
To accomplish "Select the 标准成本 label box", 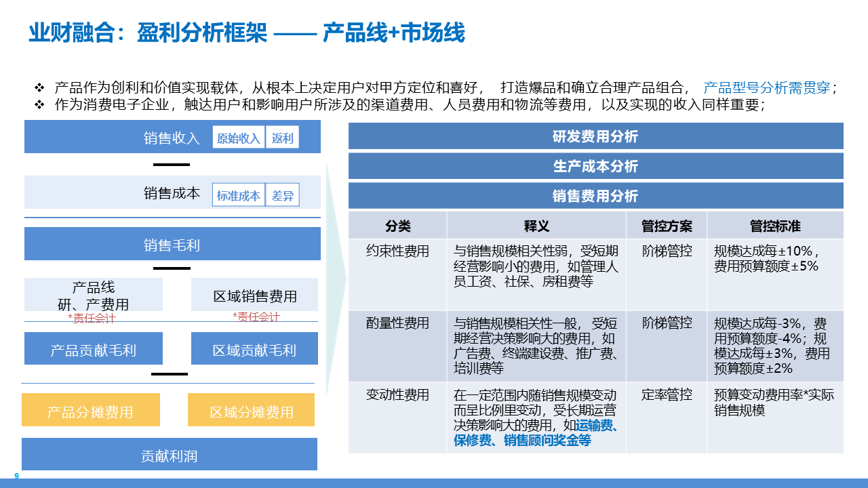I will click(238, 196).
